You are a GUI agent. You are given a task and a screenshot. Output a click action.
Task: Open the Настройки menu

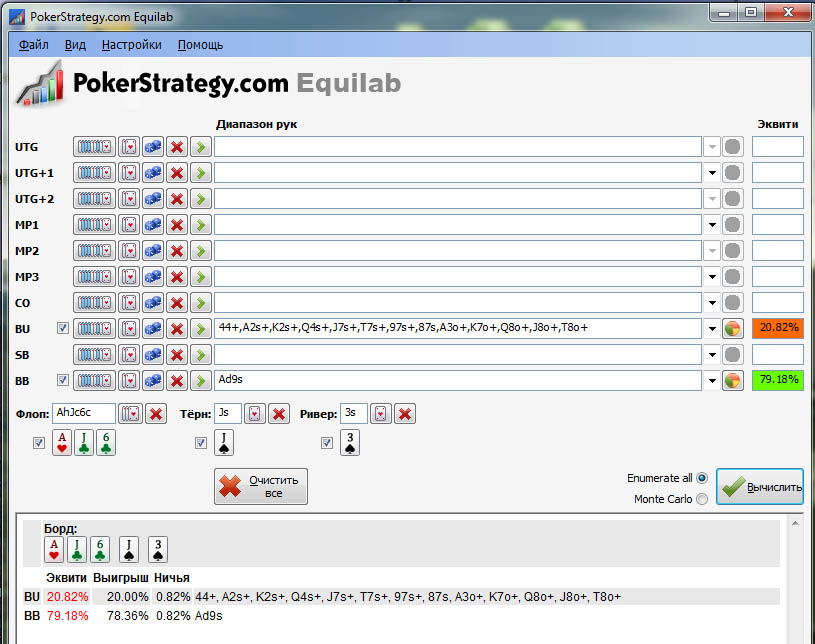[x=132, y=45]
